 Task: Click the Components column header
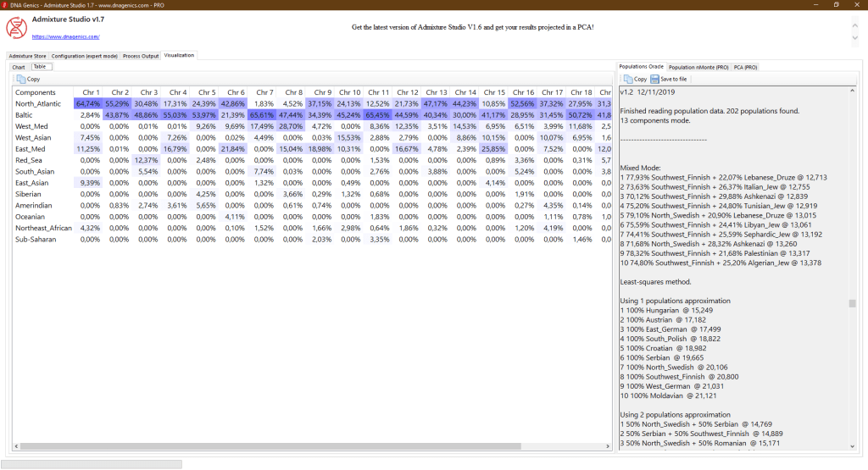(x=36, y=91)
